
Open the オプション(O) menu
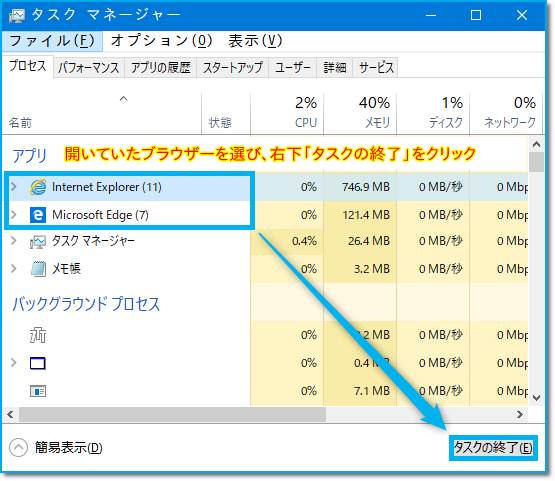tap(161, 41)
